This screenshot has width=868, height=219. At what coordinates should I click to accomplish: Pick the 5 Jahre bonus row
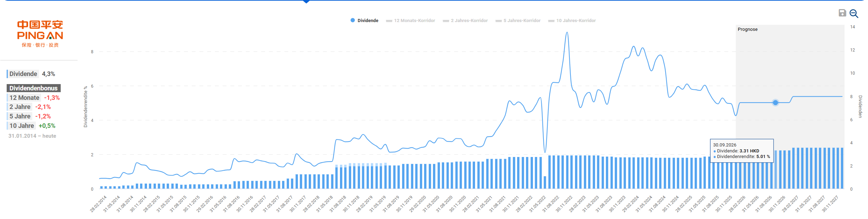point(30,116)
